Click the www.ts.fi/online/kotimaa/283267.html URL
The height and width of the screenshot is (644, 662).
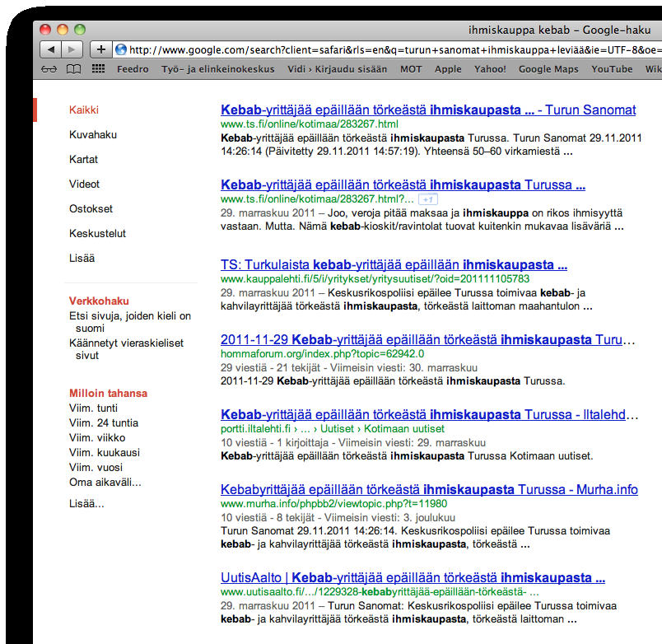click(310, 124)
